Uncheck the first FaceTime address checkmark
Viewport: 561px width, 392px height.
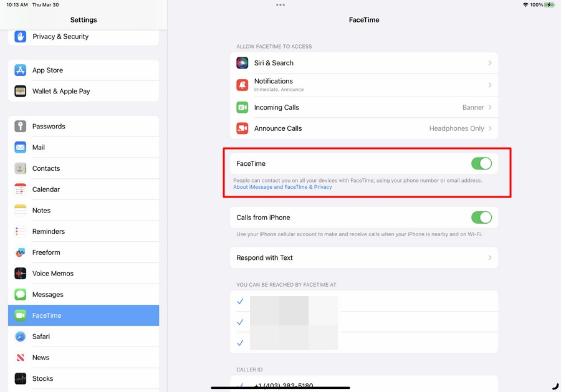[240, 302]
